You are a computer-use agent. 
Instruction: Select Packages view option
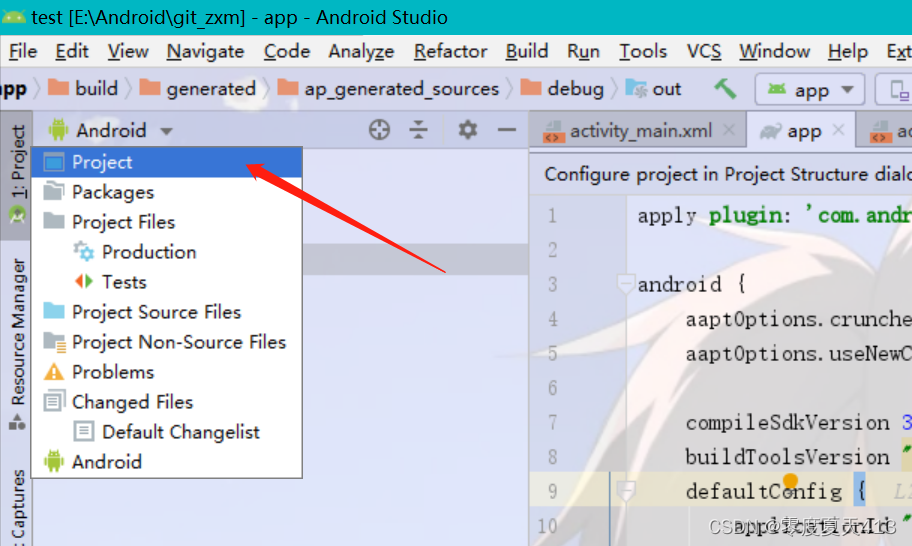(167, 192)
